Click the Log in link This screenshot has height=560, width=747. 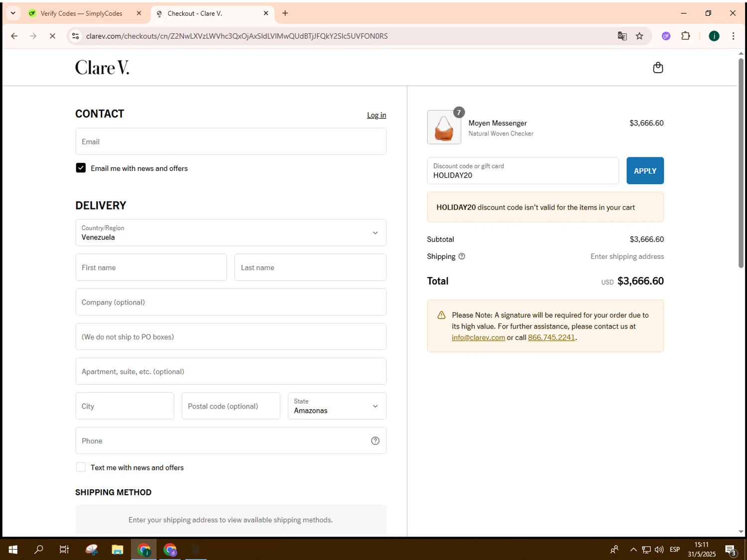click(x=376, y=115)
